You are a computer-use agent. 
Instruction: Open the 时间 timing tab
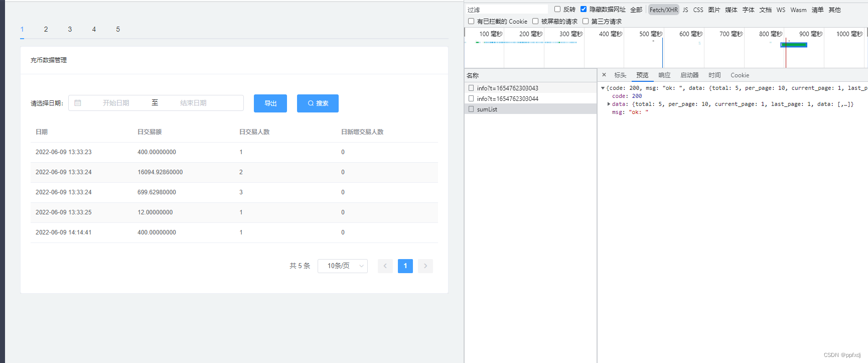[715, 75]
